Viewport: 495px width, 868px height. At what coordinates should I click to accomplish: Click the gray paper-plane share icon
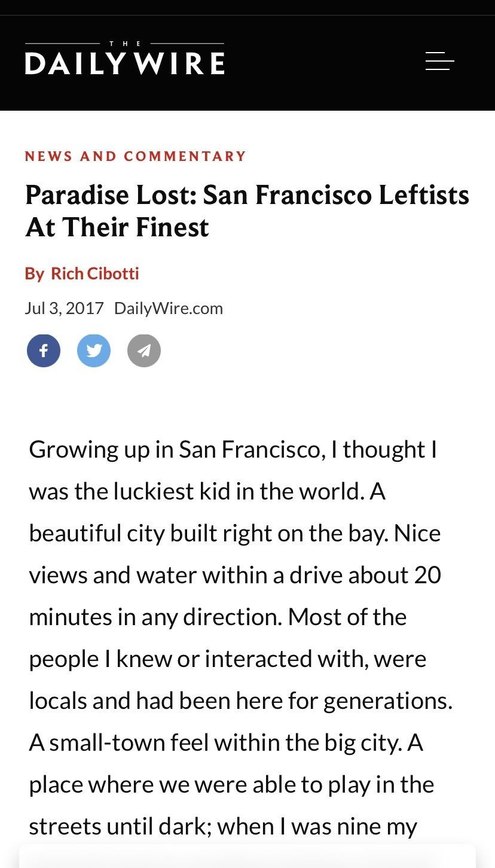pyautogui.click(x=144, y=351)
